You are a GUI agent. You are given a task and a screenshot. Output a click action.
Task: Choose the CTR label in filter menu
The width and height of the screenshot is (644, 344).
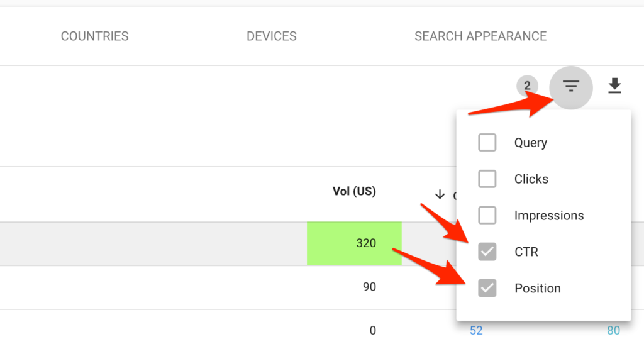click(526, 252)
